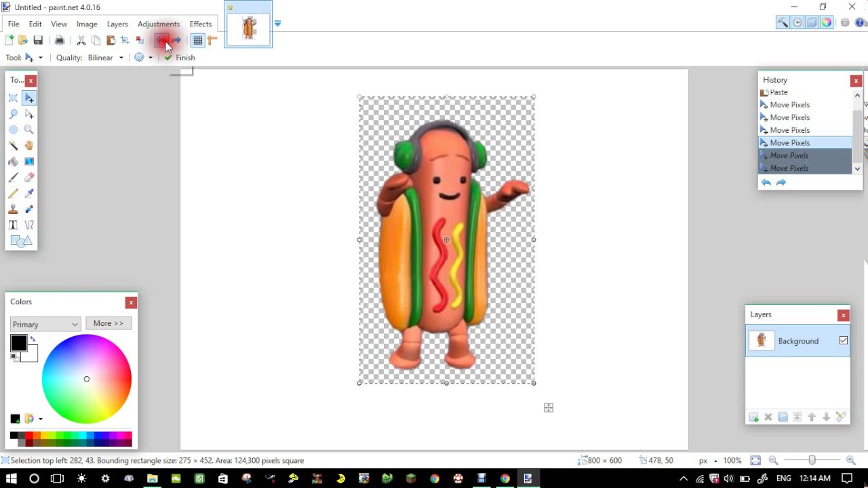Open the selection clipping mode dropdown
The width and height of the screenshot is (868, 488).
pos(143,58)
